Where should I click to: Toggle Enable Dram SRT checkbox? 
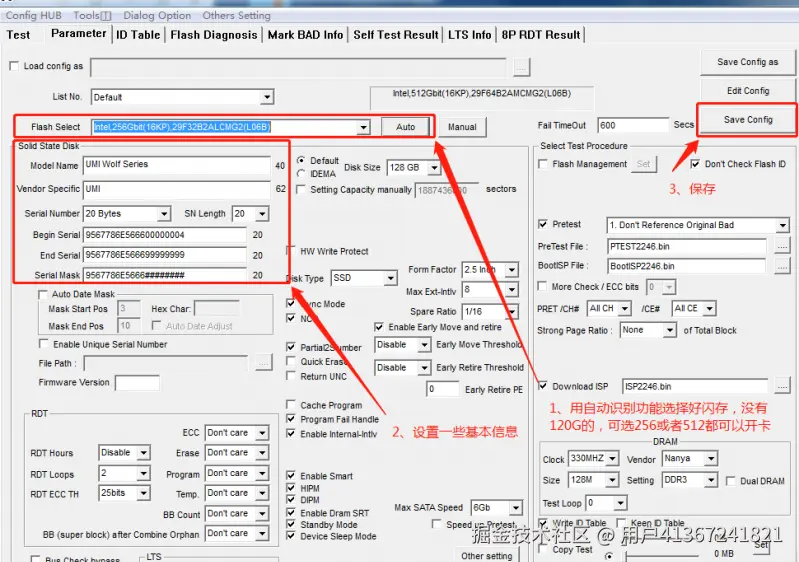point(291,513)
